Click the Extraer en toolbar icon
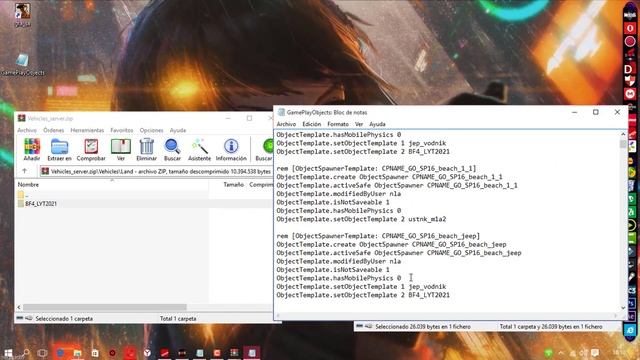Screen dimensions: 640x360 pyautogui.click(x=59, y=146)
